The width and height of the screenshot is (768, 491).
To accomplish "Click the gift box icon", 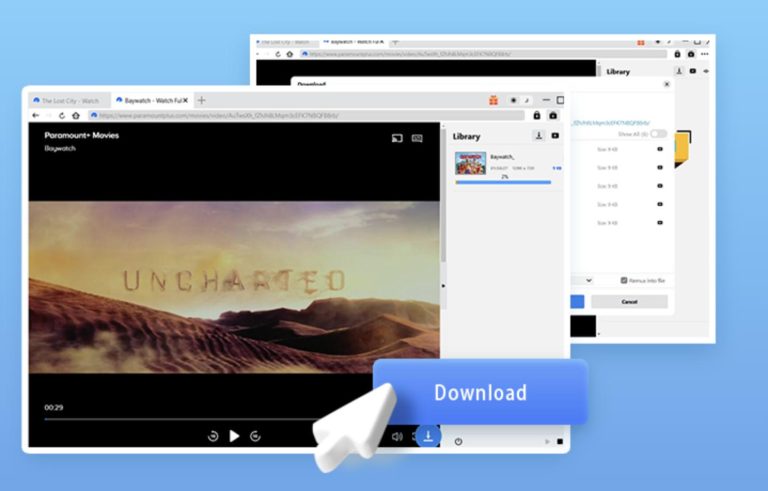I will 493,100.
